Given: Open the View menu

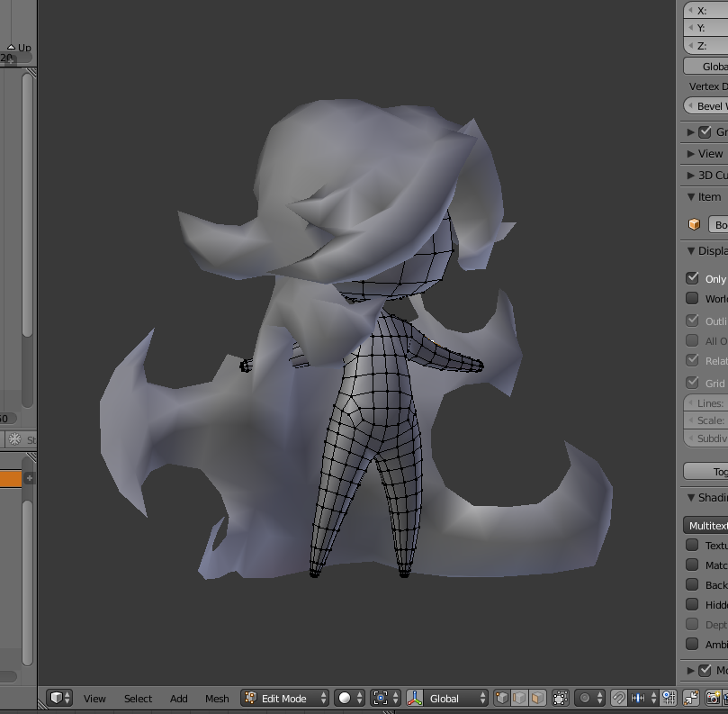Looking at the screenshot, I should pos(94,698).
